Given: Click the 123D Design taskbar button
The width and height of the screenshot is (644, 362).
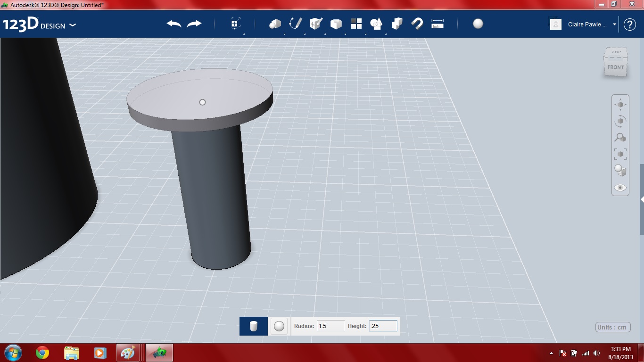Looking at the screenshot, I should pyautogui.click(x=159, y=353).
